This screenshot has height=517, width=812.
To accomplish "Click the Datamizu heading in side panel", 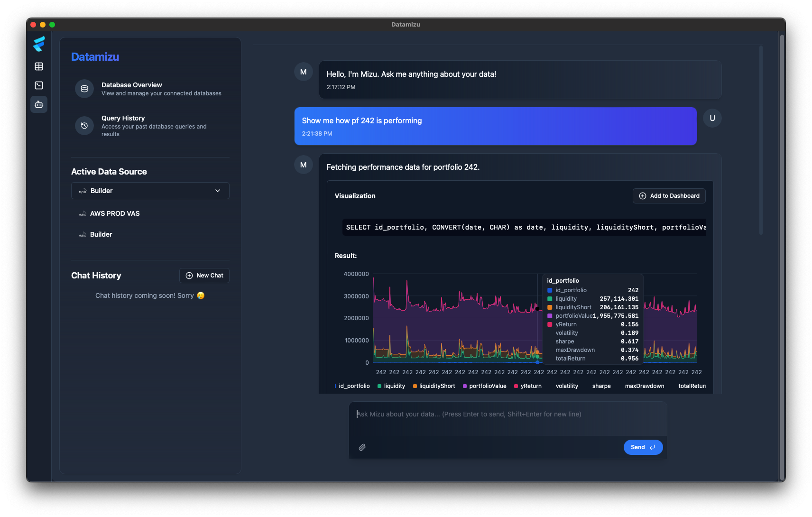I will [x=95, y=57].
